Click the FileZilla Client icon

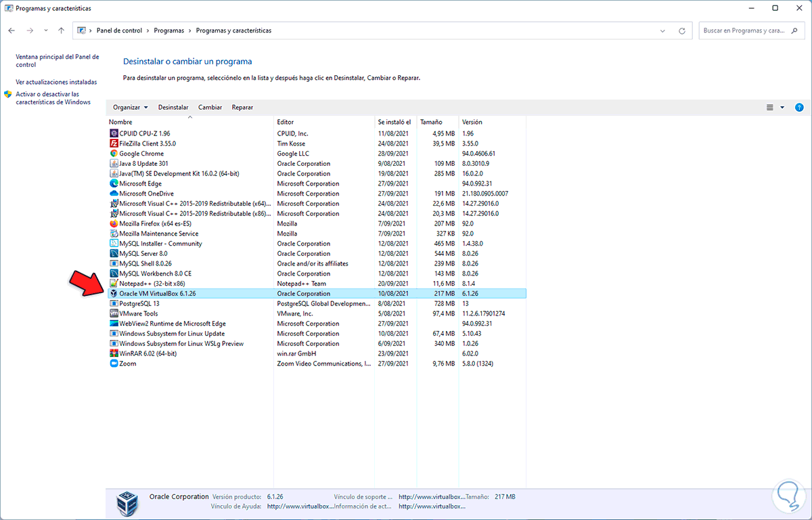coord(114,144)
